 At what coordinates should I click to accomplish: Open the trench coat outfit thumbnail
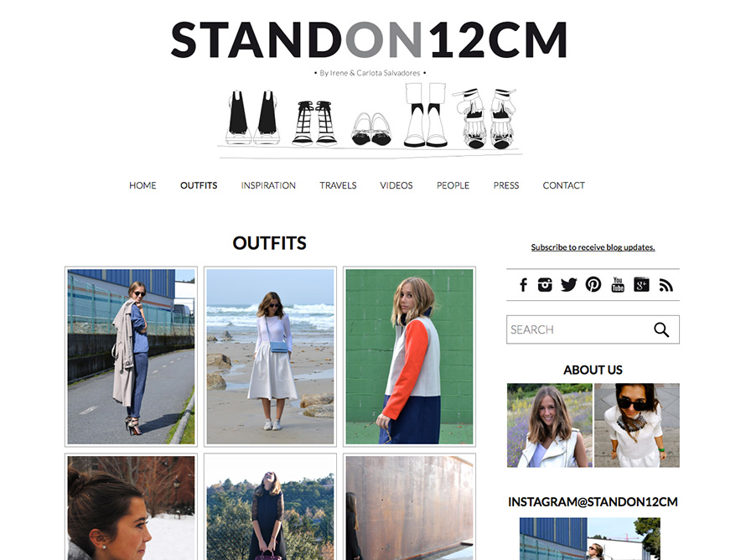[132, 357]
